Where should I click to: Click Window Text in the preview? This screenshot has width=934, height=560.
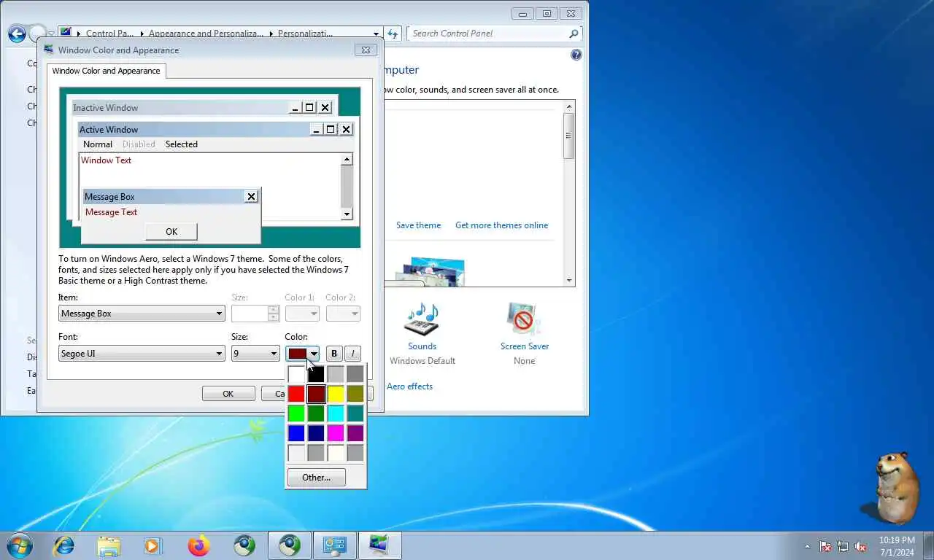coord(106,160)
